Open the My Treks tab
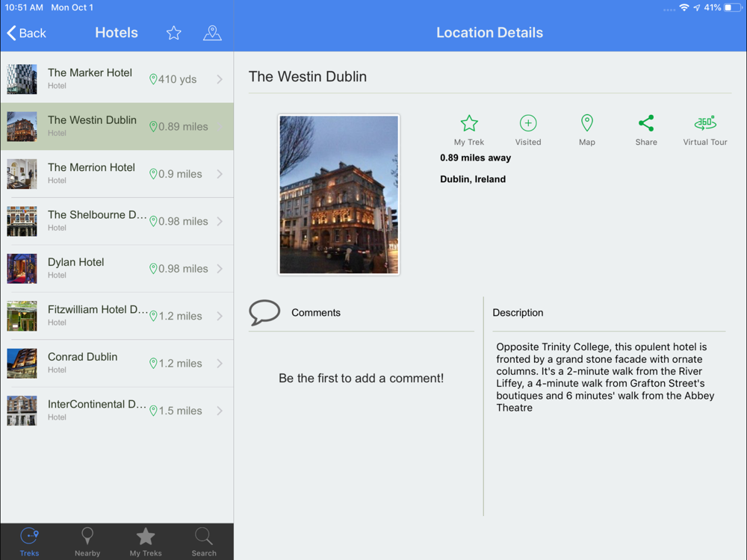The height and width of the screenshot is (560, 747). tap(146, 542)
